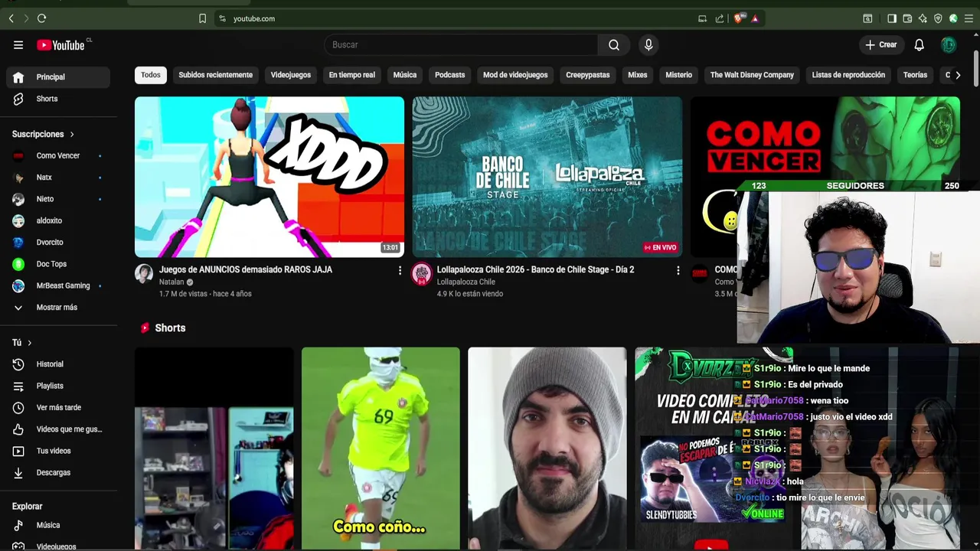This screenshot has height=551, width=980.
Task: Select the Teorías chip
Action: pos(915,75)
